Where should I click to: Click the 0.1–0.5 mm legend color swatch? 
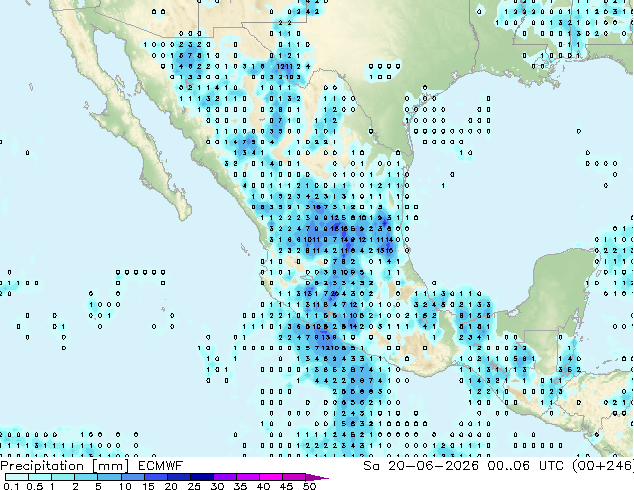click(x=17, y=477)
